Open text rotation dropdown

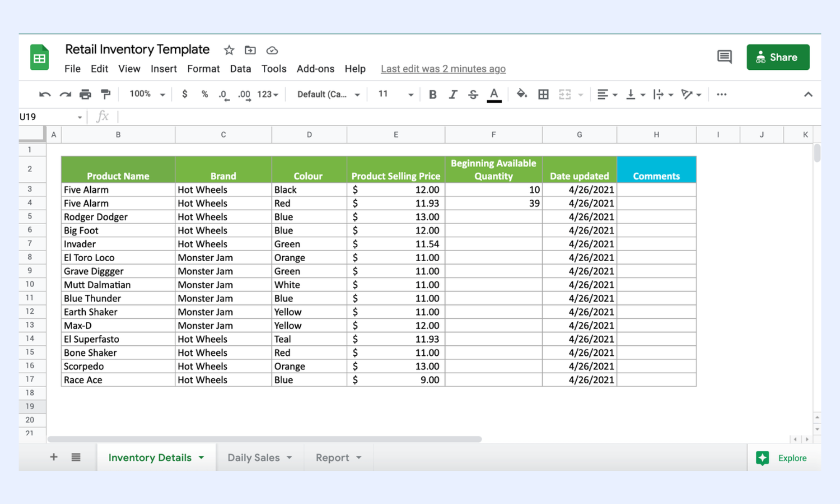click(691, 94)
